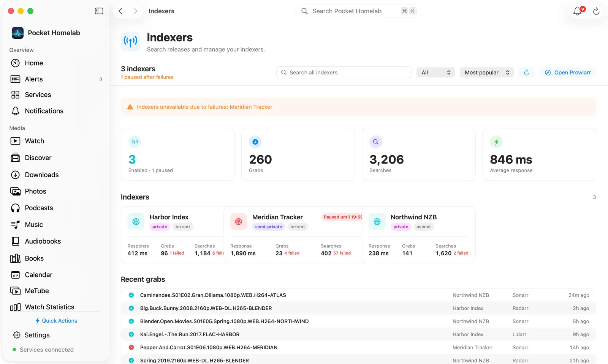Click the semi-private tag
The height and width of the screenshot is (364, 608).
[x=268, y=227]
